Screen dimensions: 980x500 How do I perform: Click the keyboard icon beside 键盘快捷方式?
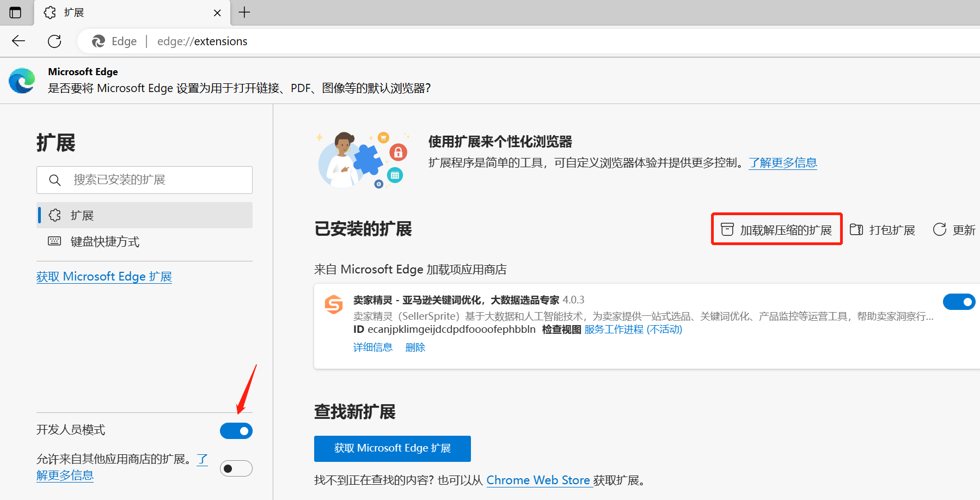click(54, 241)
